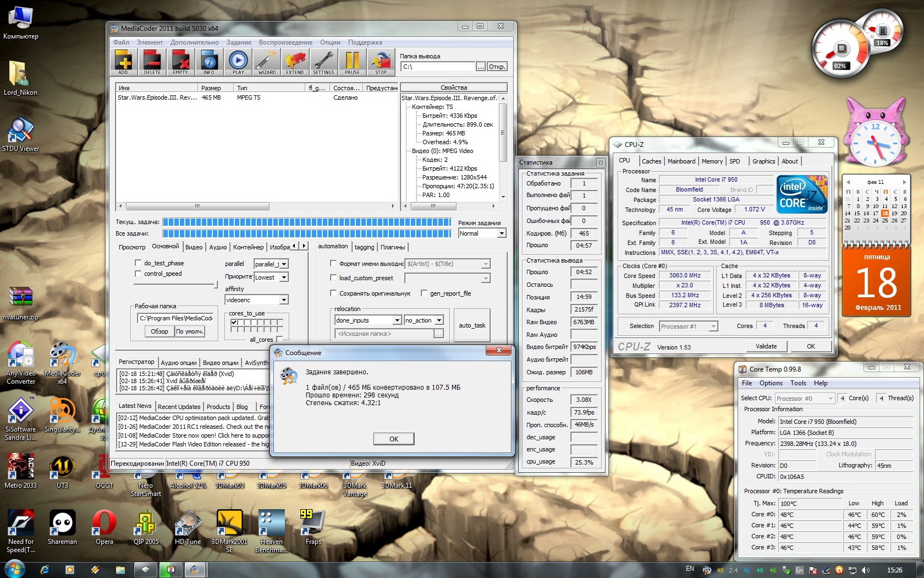Click the STOP toolbar icon
Screen dimensions: 924x578
pyautogui.click(x=381, y=62)
